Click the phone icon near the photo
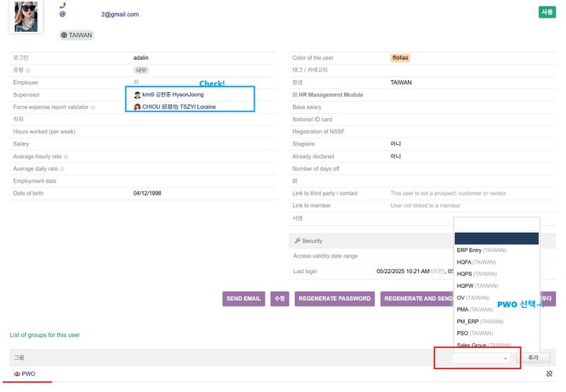 pos(62,5)
